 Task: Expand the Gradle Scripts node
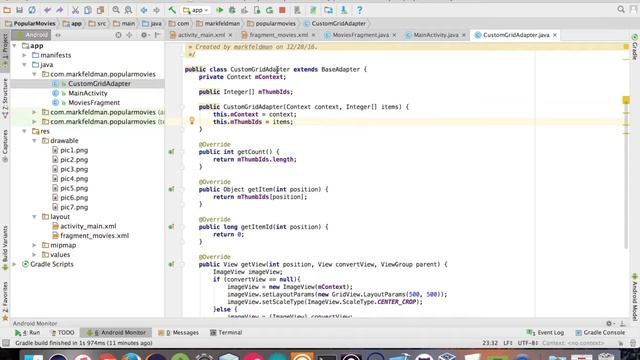point(15,264)
